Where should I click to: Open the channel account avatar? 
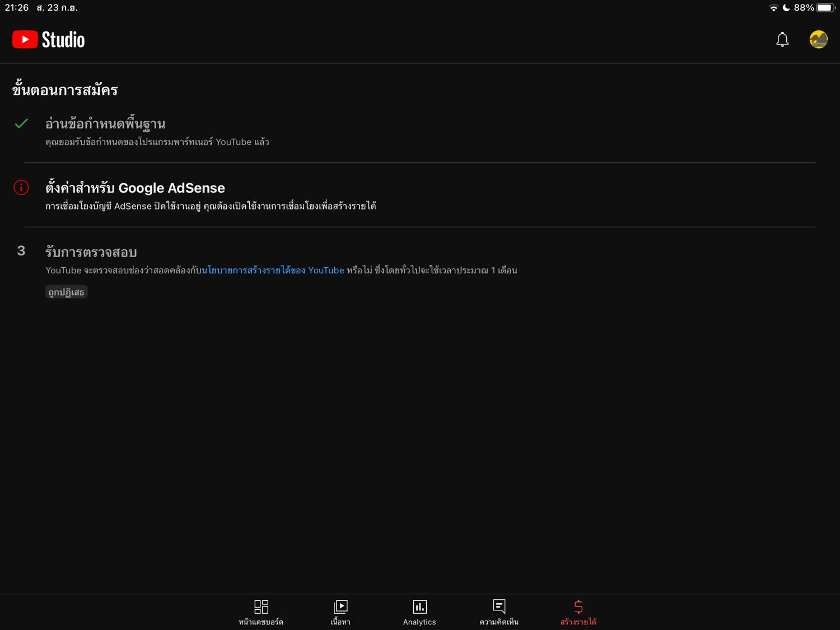[819, 39]
